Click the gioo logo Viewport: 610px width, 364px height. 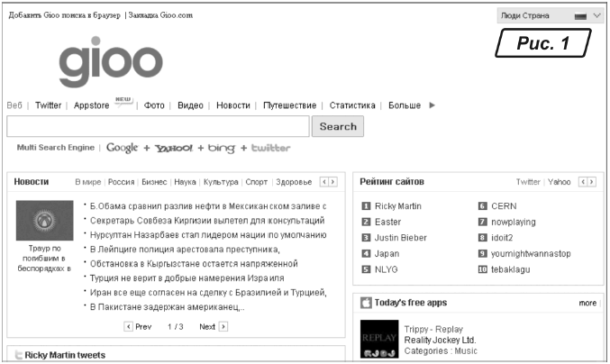[x=110, y=62]
